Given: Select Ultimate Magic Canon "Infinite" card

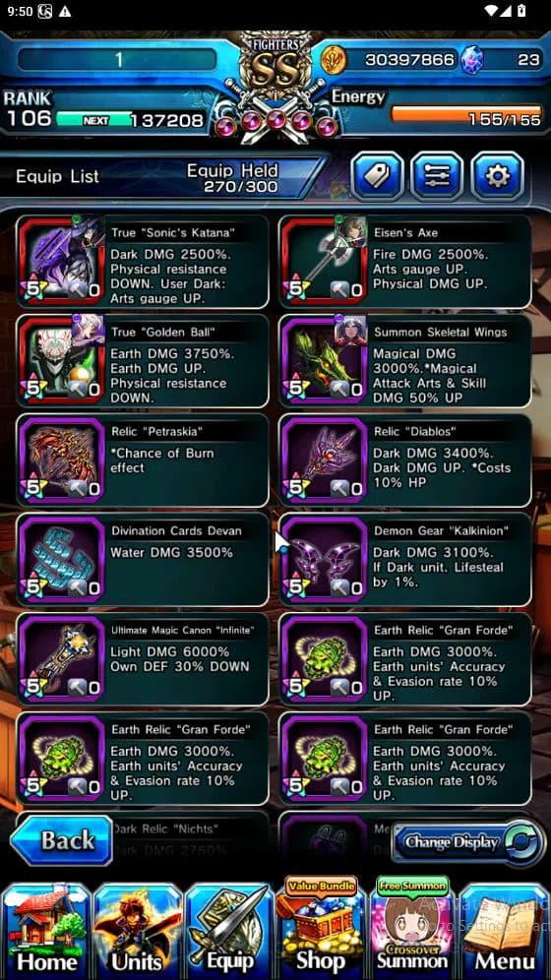Looking at the screenshot, I should click(x=143, y=658).
